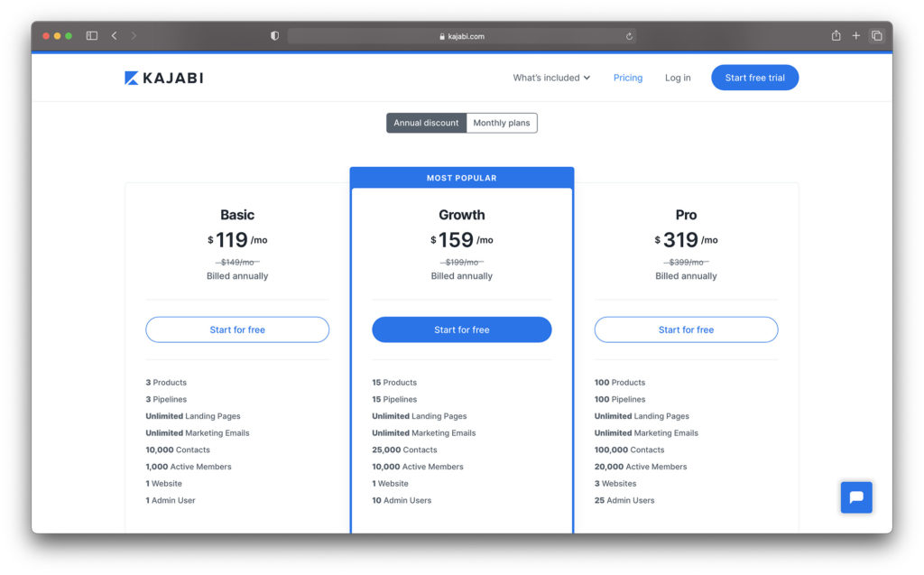
Task: Click the Safari forward arrow
Action: 134,36
